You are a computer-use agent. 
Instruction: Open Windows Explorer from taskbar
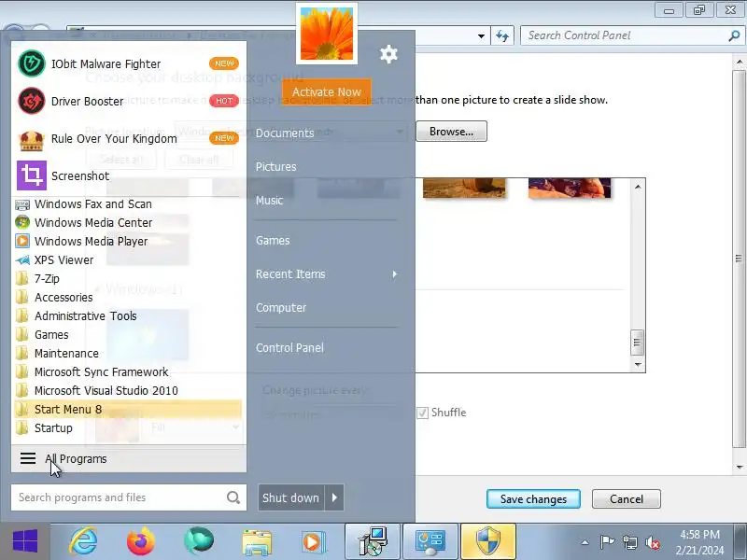pos(257,542)
